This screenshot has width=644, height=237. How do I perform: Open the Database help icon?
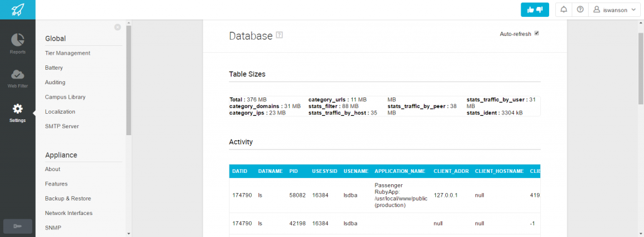point(280,35)
